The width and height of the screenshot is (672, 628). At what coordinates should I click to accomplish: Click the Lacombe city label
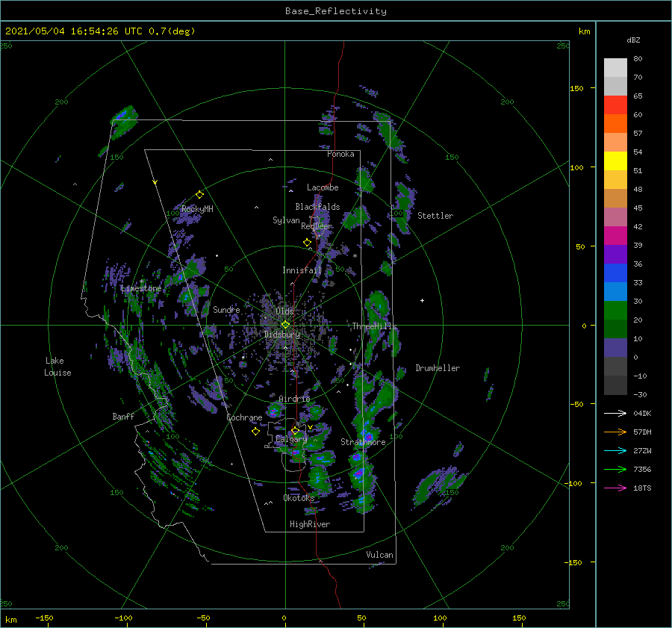[323, 187]
